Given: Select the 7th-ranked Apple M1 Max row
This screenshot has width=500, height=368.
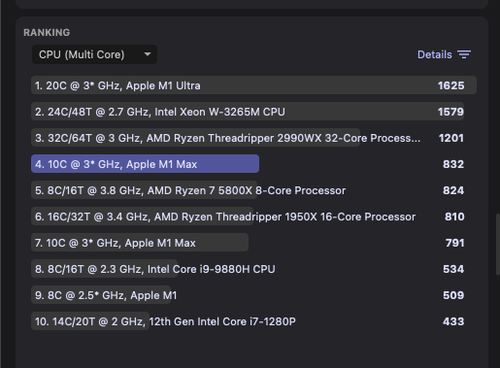Looking at the screenshot, I should tap(254, 243).
